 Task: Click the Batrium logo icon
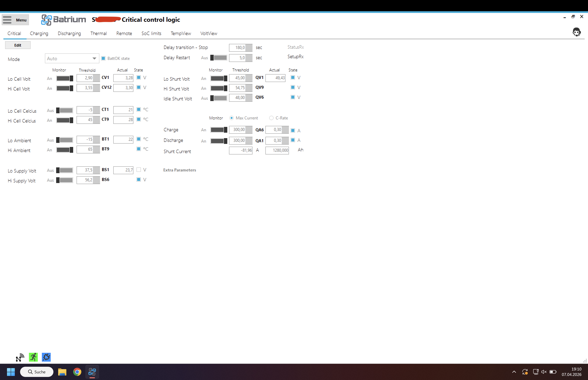tap(46, 20)
